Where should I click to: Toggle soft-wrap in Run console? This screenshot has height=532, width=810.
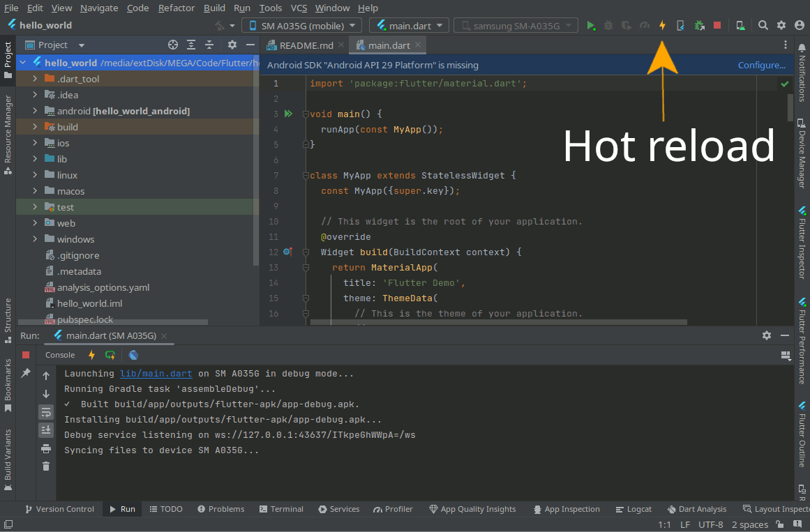click(46, 411)
